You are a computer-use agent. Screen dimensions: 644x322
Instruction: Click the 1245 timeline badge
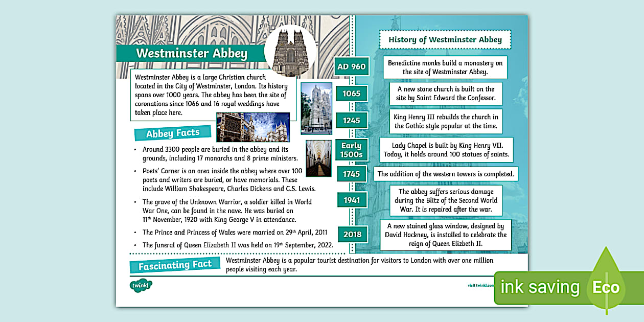click(352, 120)
